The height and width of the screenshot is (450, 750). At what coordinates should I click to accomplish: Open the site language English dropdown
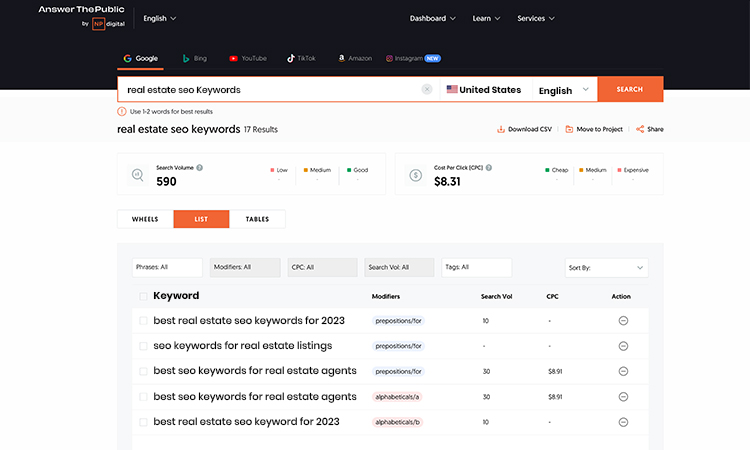coord(160,18)
